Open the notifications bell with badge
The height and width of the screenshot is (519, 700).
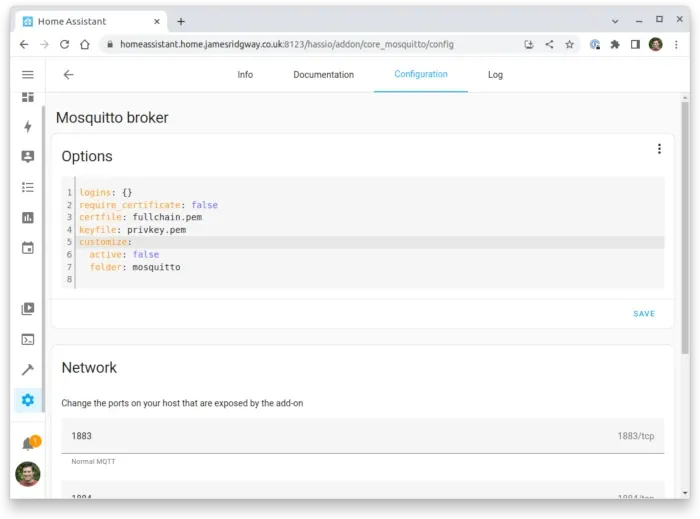tap(30, 443)
